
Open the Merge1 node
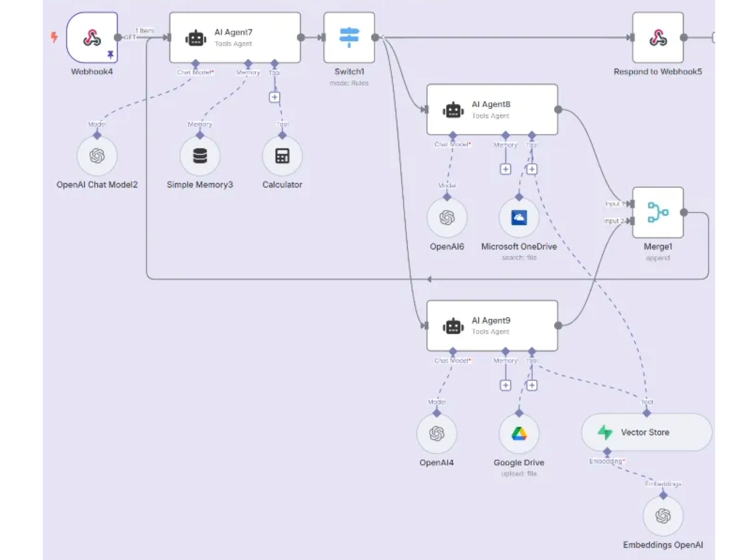pos(658,212)
